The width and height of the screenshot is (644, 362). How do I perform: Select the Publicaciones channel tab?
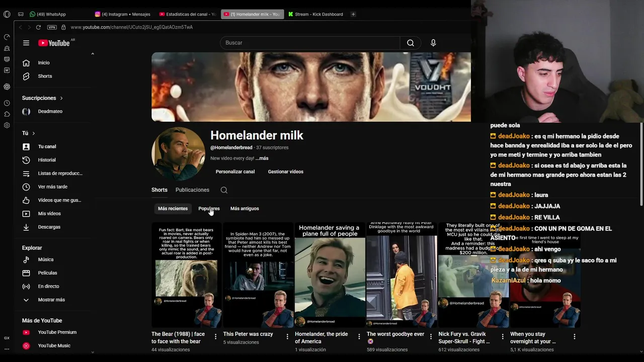click(192, 190)
